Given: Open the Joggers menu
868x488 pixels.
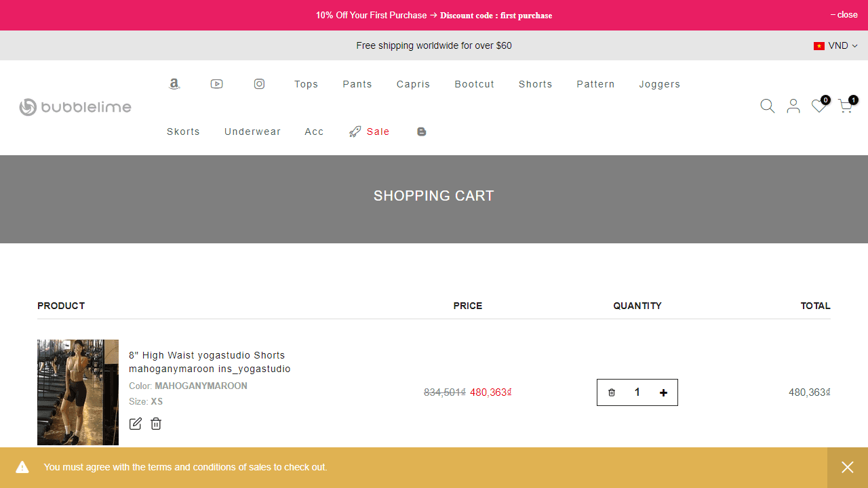Looking at the screenshot, I should pyautogui.click(x=660, y=84).
